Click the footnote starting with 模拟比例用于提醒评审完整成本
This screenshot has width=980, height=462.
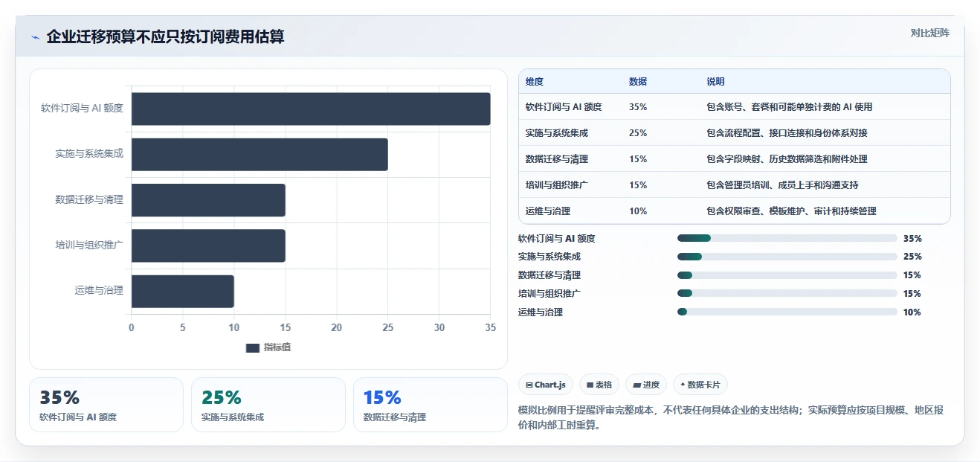point(731,418)
